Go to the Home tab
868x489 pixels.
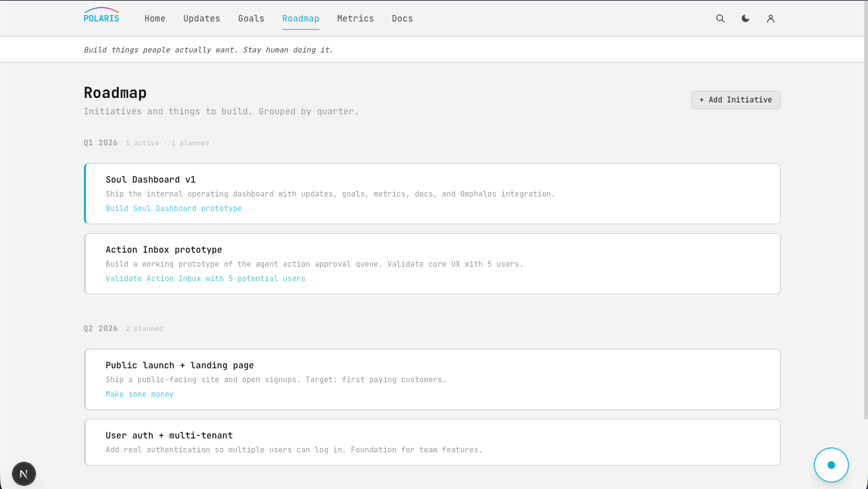pyautogui.click(x=155, y=18)
